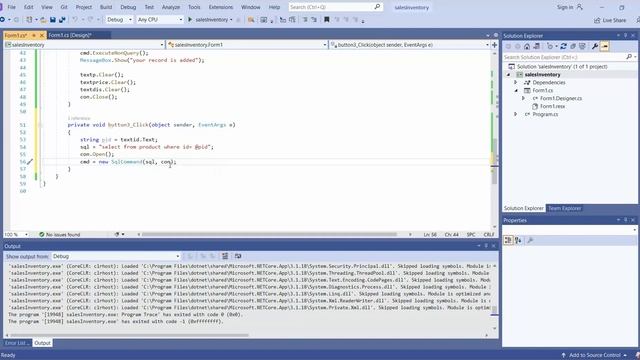Viewport: 640px width, 360px height.
Task: Click the Search (Ctrl+Q) box
Action: (x=336, y=7)
